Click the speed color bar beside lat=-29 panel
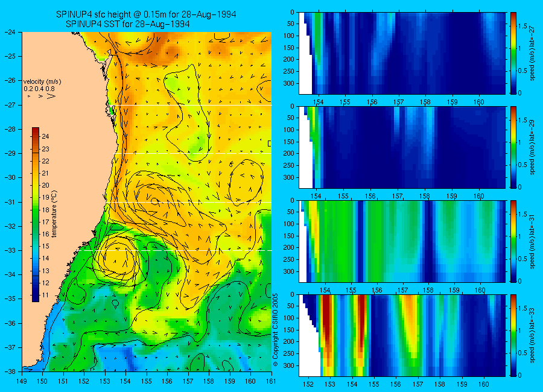The width and height of the screenshot is (543, 392). tap(513, 147)
